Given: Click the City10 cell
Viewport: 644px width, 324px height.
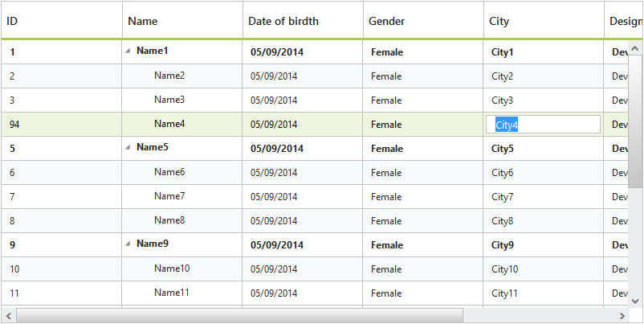Looking at the screenshot, I should tap(505, 269).
